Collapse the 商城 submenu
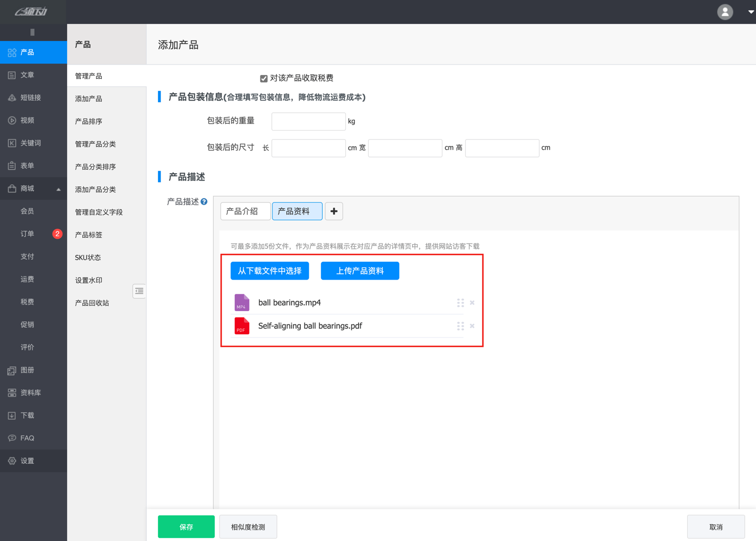This screenshot has height=541, width=756. [x=58, y=188]
